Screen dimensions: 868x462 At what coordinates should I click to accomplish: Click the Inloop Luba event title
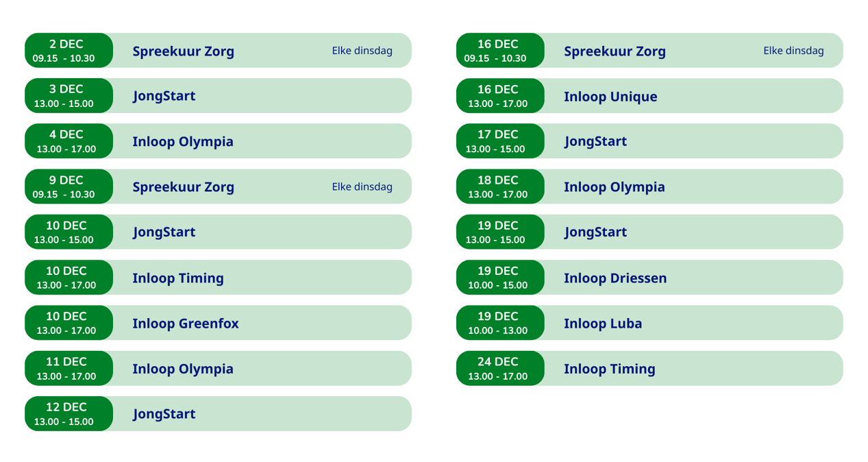click(602, 324)
